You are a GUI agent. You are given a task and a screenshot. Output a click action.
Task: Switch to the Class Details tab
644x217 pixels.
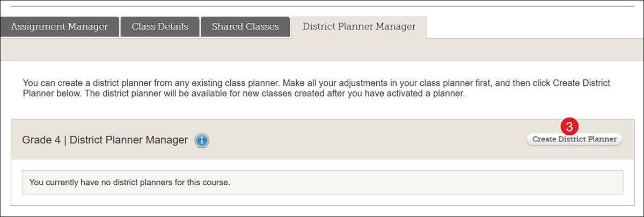(x=160, y=27)
